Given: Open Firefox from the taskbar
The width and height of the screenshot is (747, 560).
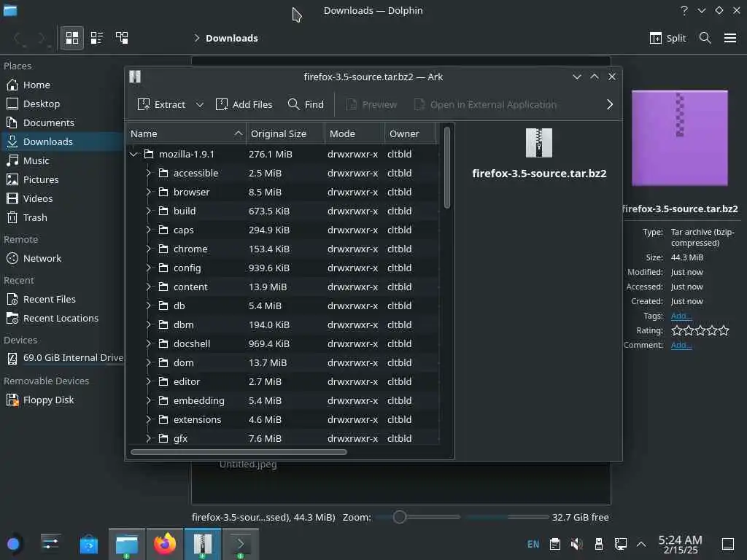Looking at the screenshot, I should pyautogui.click(x=164, y=544).
